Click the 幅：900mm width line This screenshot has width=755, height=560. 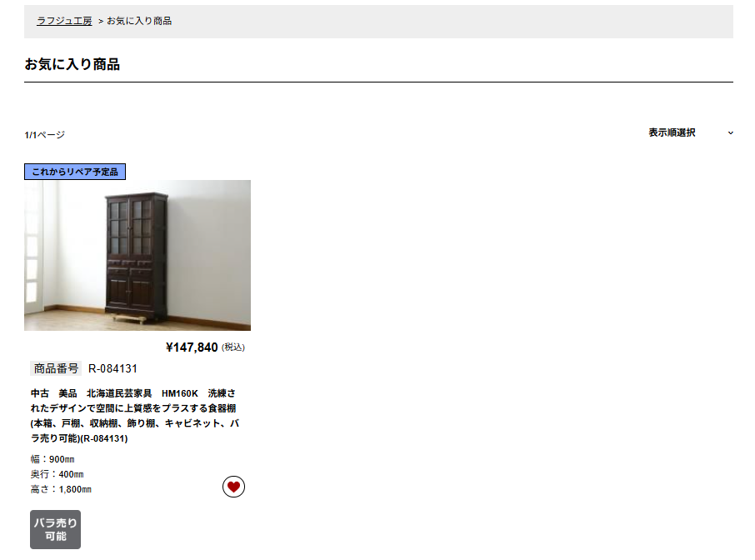(52, 459)
